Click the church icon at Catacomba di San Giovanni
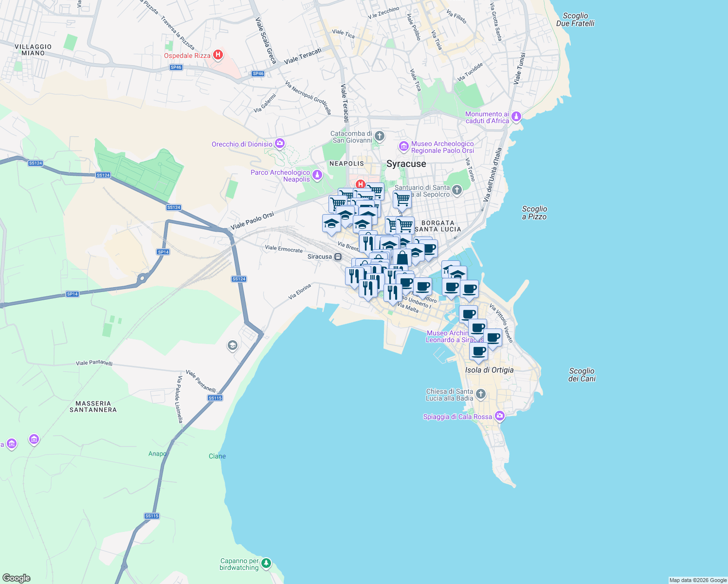728x584 pixels. pos(379,136)
